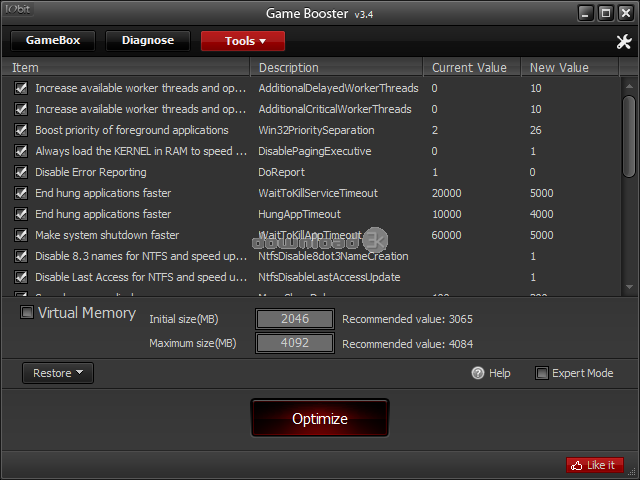Toggle Disable Last Access for NTFS checkbox
Image resolution: width=640 pixels, height=480 pixels.
[21, 277]
